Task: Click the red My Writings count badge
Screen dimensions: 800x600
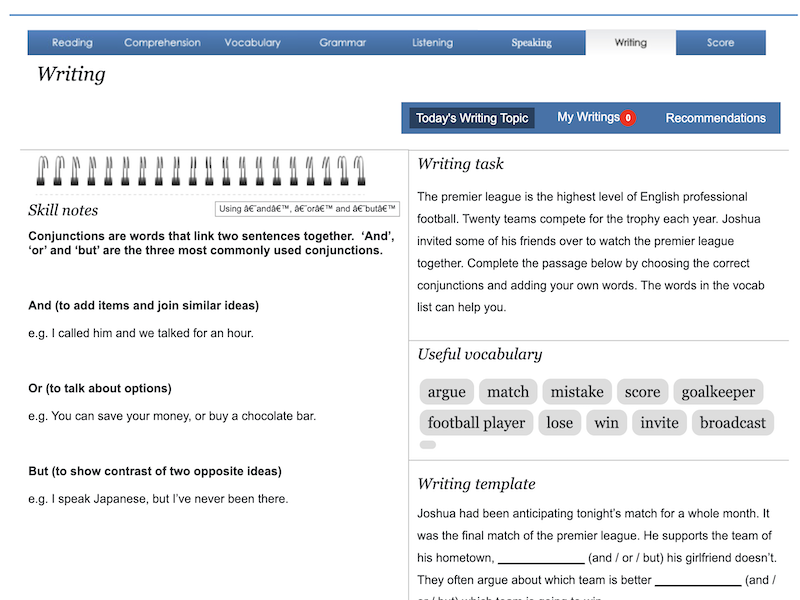Action: [628, 118]
